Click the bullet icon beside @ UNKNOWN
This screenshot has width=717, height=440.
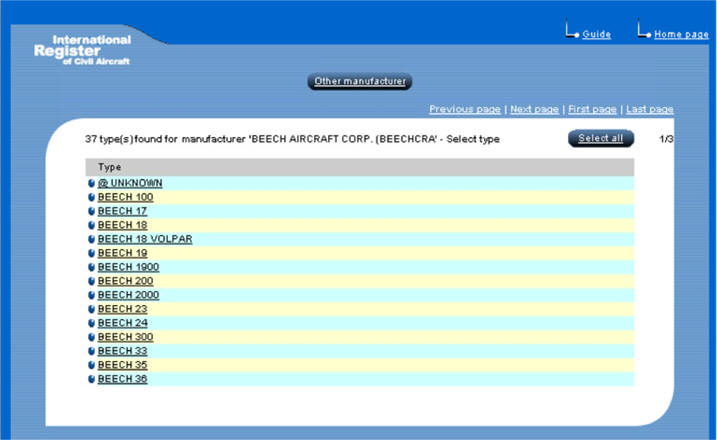91,183
